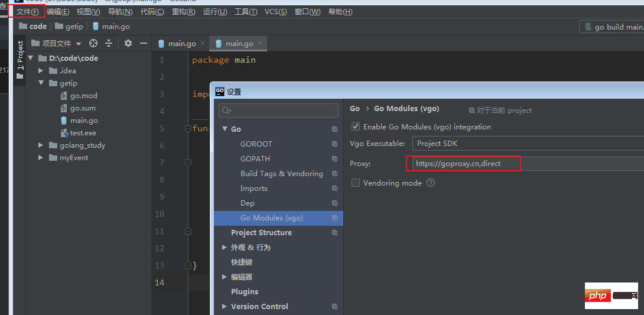
Task: Click project-level icon next to Dep
Action: pos(335,203)
